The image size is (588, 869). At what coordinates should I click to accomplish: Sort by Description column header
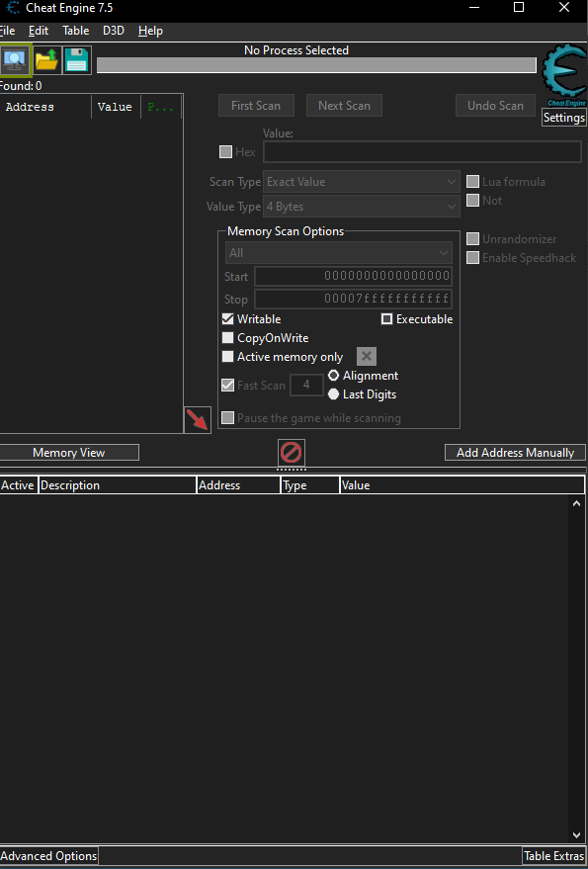118,485
